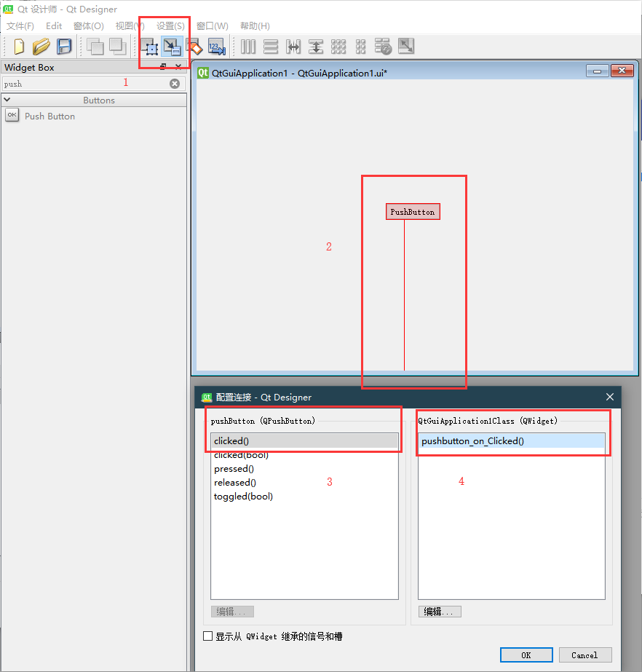Open a form using the Open folder icon
The height and width of the screenshot is (672, 642).
coord(41,46)
